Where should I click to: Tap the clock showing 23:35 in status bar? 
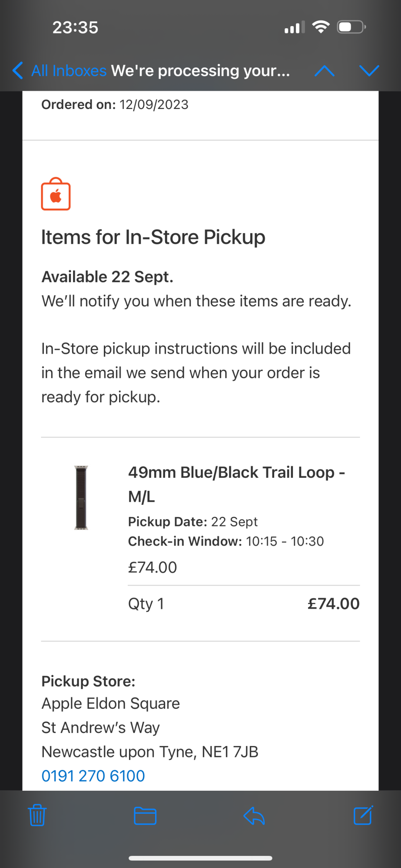[75, 27]
